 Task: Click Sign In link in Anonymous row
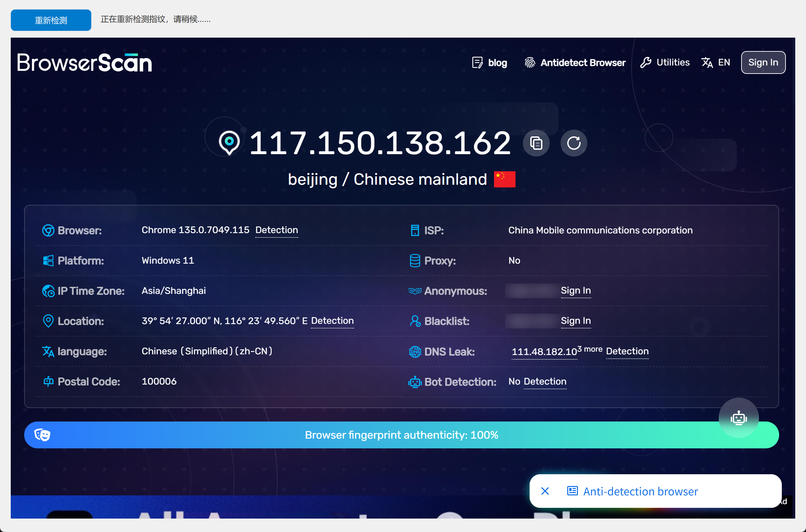click(x=576, y=291)
